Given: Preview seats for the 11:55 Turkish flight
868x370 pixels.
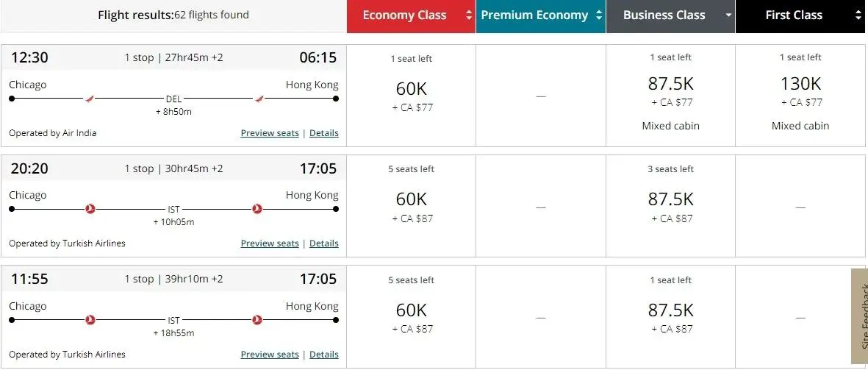Looking at the screenshot, I should click(270, 355).
